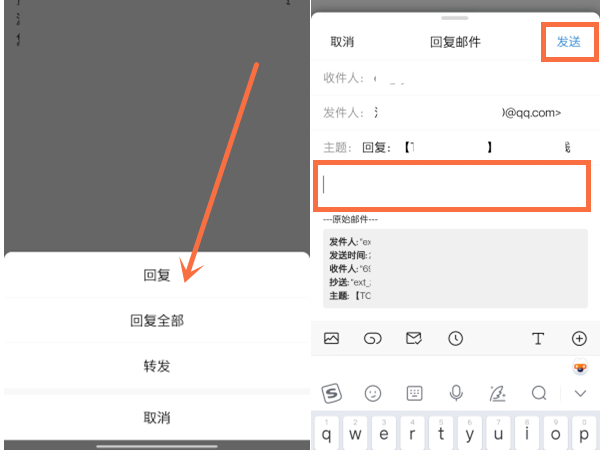Collapse the keyboard with down chevron
Viewport: 600px width, 450px height.
pos(580,394)
